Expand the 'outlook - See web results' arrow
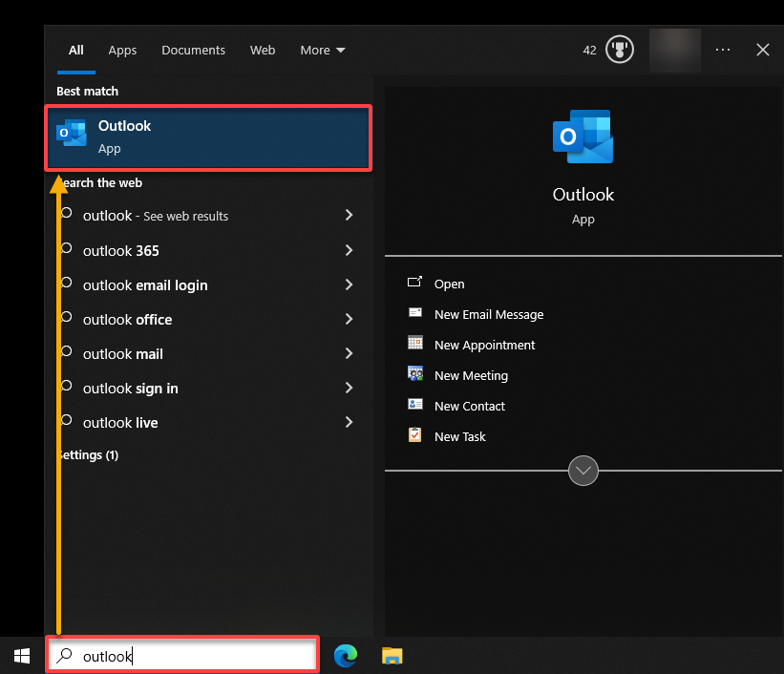This screenshot has width=784, height=674. [349, 215]
